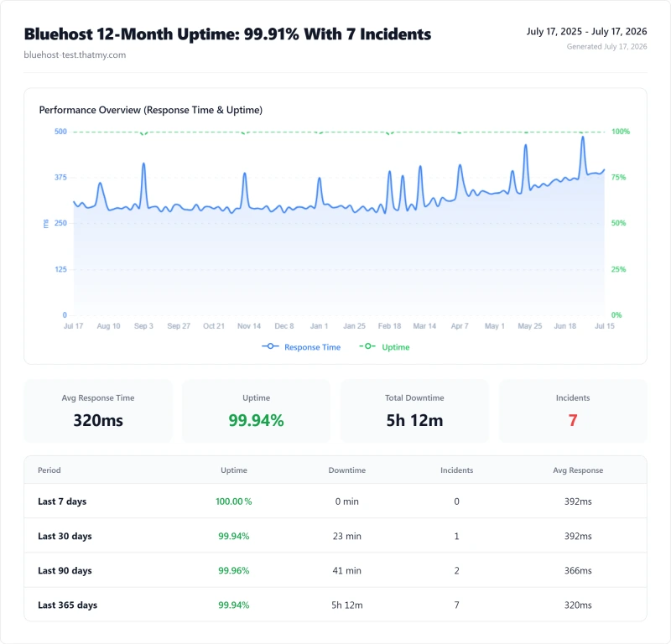Click the 'Period' column header
This screenshot has height=644, width=671.
(49, 470)
